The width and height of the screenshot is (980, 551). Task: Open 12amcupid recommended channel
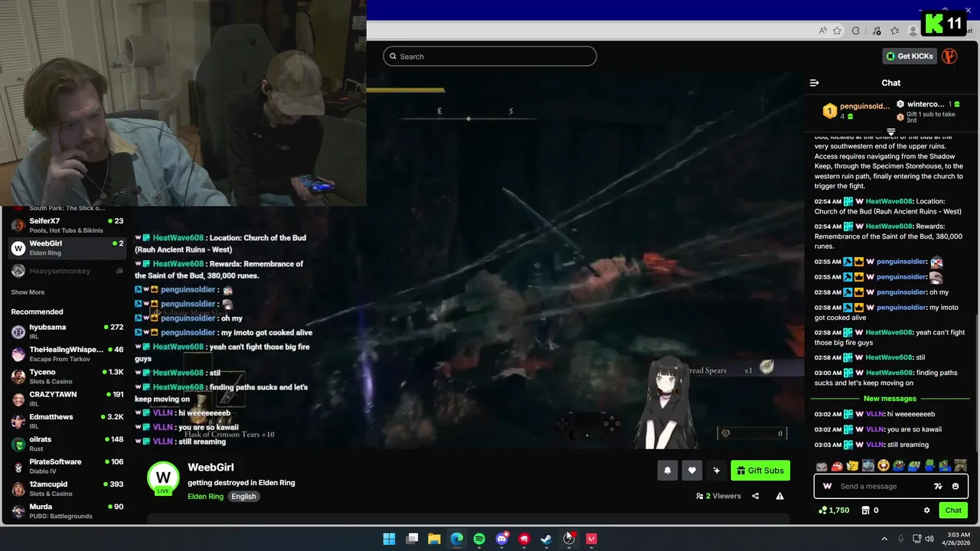[x=67, y=488]
